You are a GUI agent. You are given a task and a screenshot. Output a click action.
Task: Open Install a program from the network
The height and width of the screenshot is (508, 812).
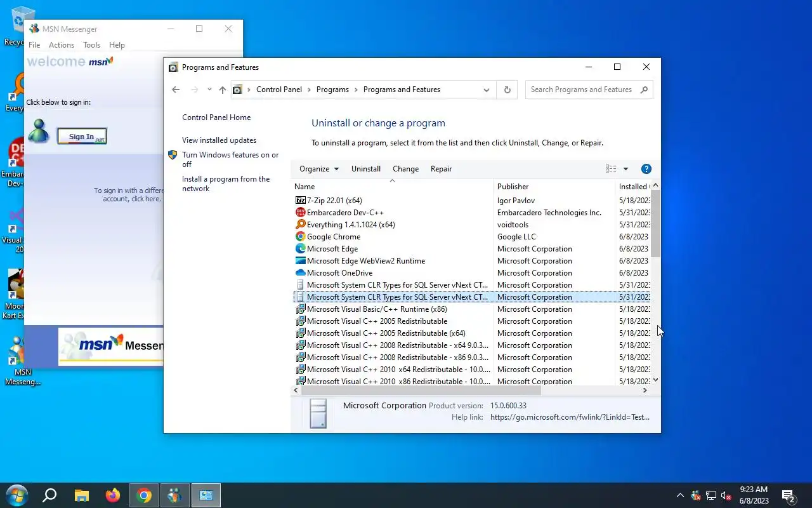pos(226,184)
